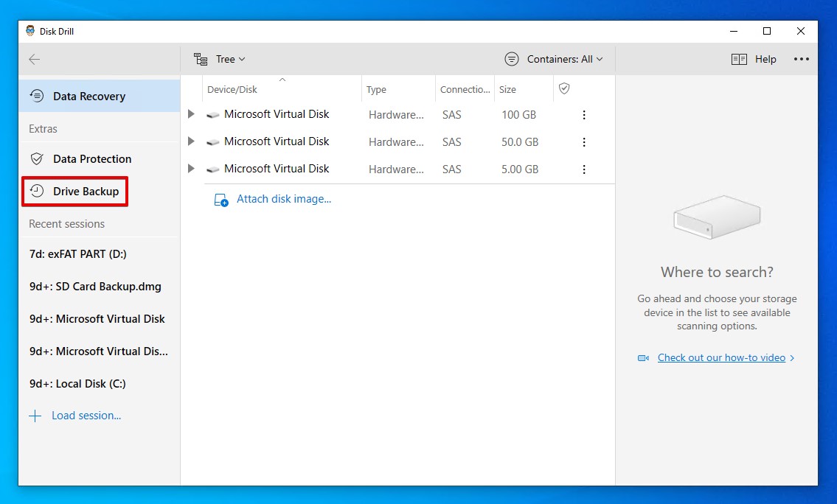The height and width of the screenshot is (504, 837).
Task: Select the Microsoft Virtual Disk 5.00 GB row name
Action: [277, 169]
